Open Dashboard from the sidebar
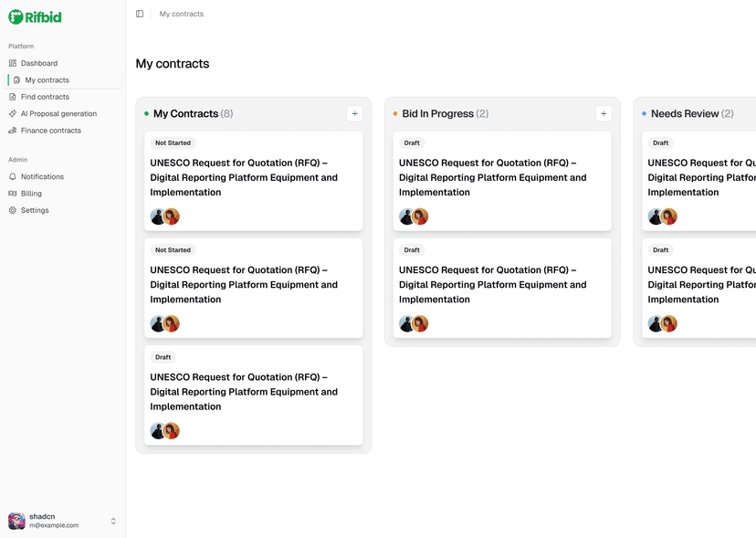Viewport: 756px width, 538px height. tap(39, 63)
